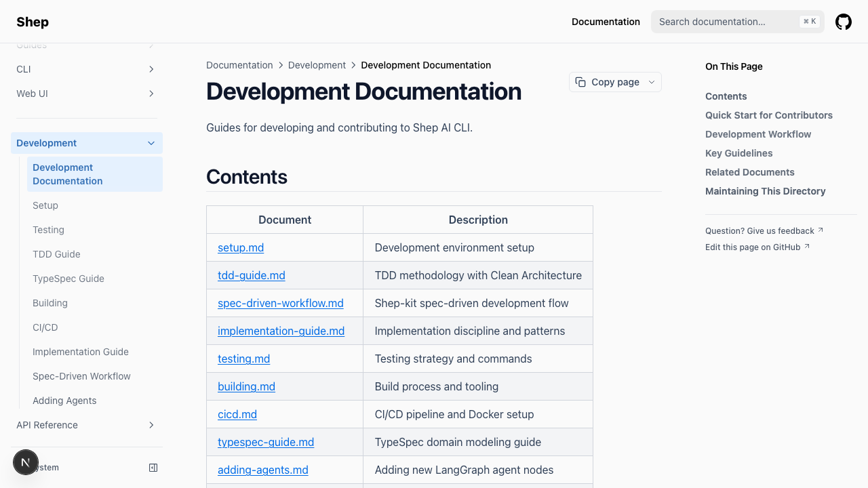Image resolution: width=868 pixels, height=488 pixels.
Task: Open the Documentation nav link
Action: click(606, 22)
